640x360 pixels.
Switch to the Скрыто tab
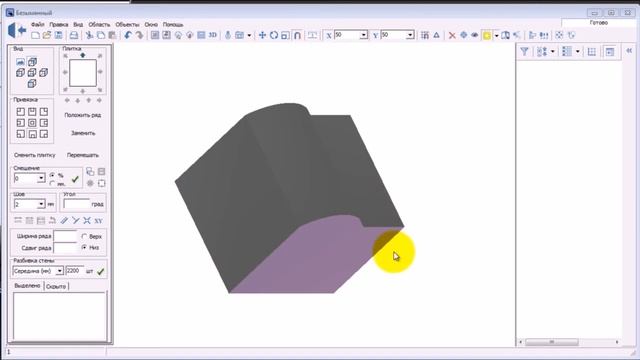pyautogui.click(x=56, y=287)
